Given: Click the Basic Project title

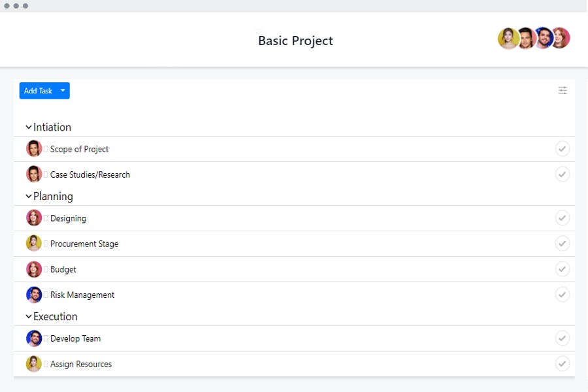Looking at the screenshot, I should pyautogui.click(x=295, y=41).
